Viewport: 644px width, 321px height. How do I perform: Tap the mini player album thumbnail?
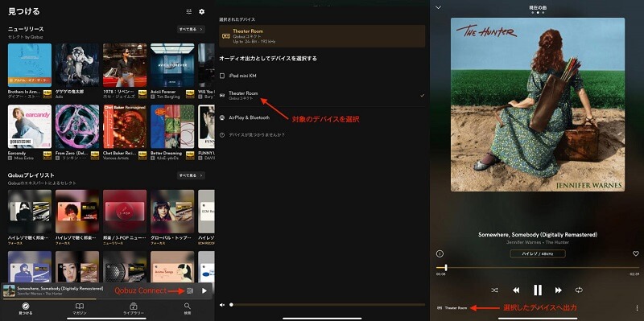click(9, 290)
